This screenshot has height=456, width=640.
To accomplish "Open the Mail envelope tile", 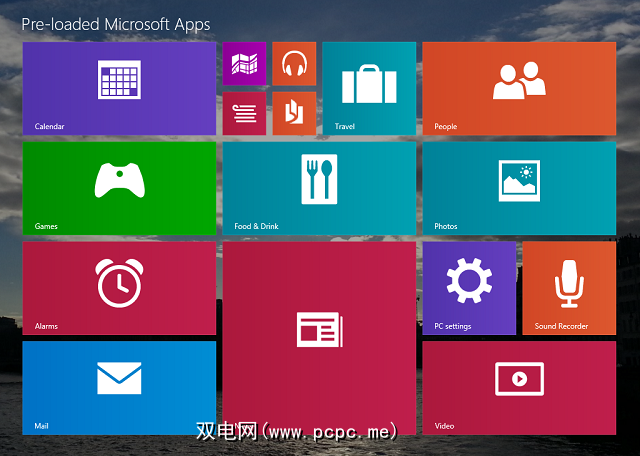I will pyautogui.click(x=119, y=388).
